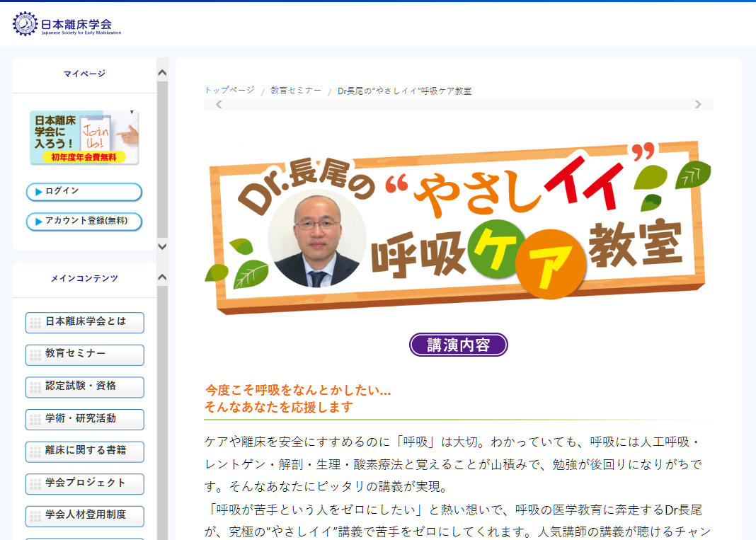Open 日本離床学会とは menu item

(x=85, y=322)
